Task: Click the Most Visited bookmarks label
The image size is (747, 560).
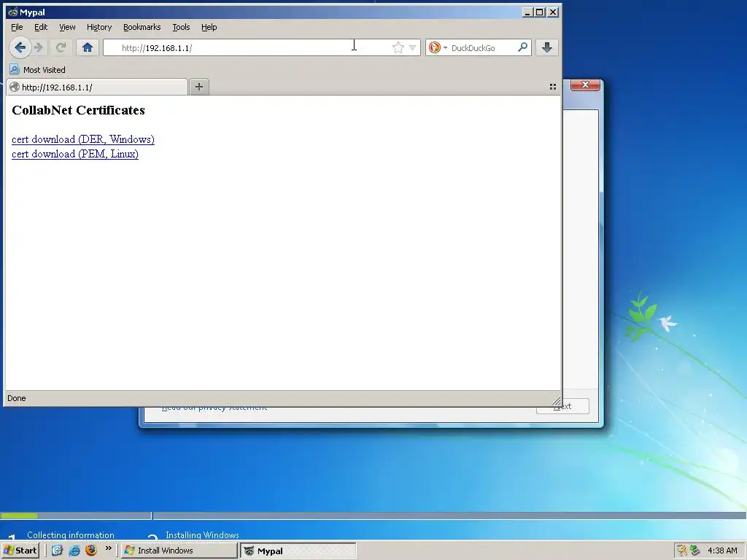Action: pos(44,70)
